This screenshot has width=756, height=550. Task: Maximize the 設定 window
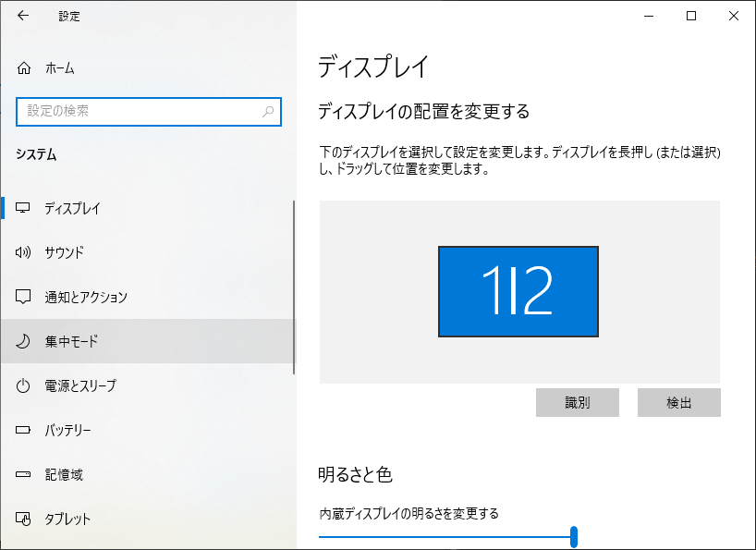691,16
